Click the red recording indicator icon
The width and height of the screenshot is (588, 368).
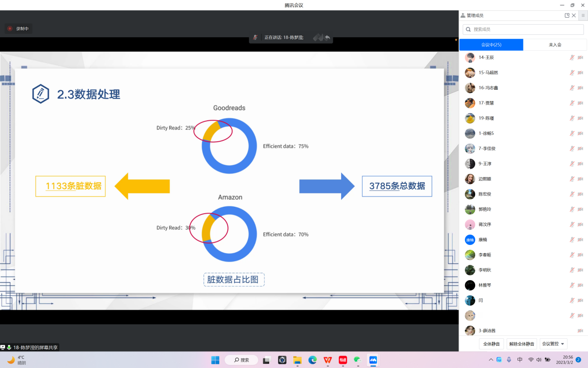click(x=10, y=29)
